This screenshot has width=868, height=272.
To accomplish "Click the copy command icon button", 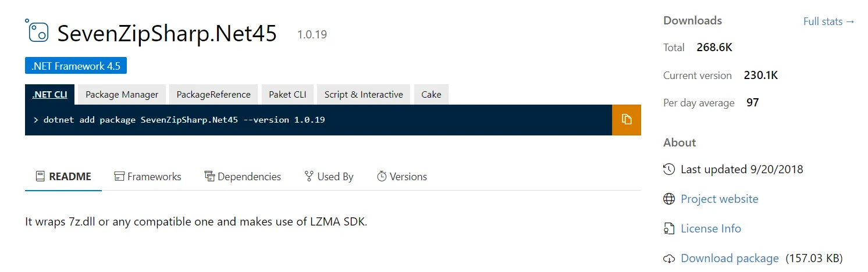I will click(x=626, y=120).
